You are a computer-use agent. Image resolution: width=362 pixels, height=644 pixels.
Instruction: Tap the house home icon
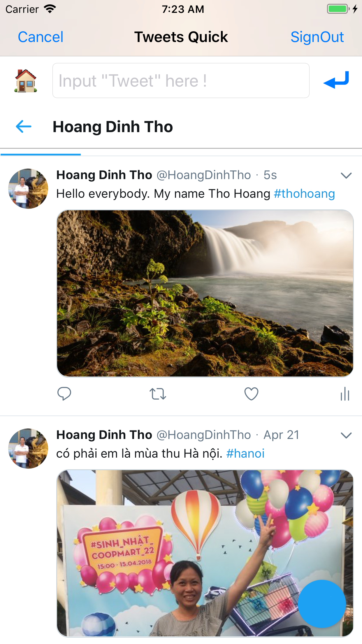(26, 81)
